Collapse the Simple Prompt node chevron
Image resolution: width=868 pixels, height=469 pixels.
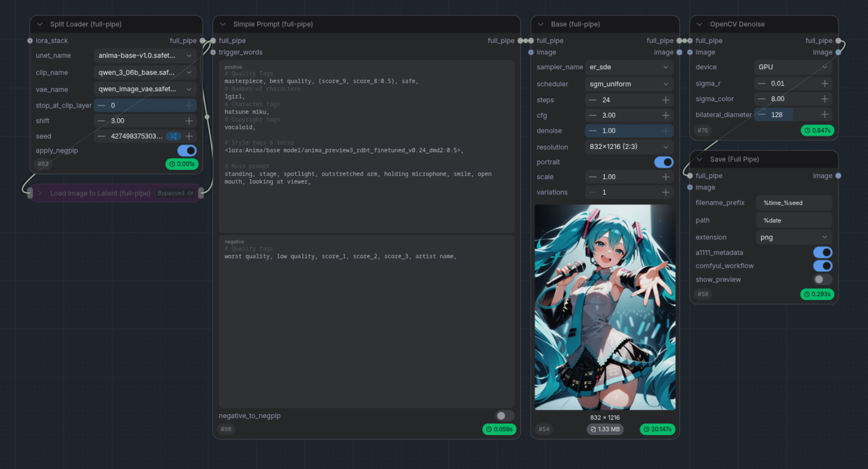click(x=223, y=24)
